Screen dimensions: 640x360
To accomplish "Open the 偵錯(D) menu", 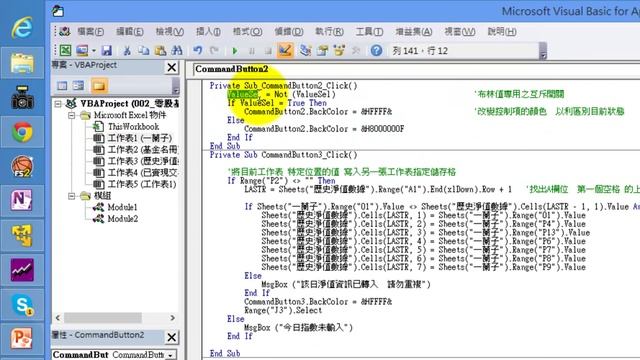I will pos(289,31).
